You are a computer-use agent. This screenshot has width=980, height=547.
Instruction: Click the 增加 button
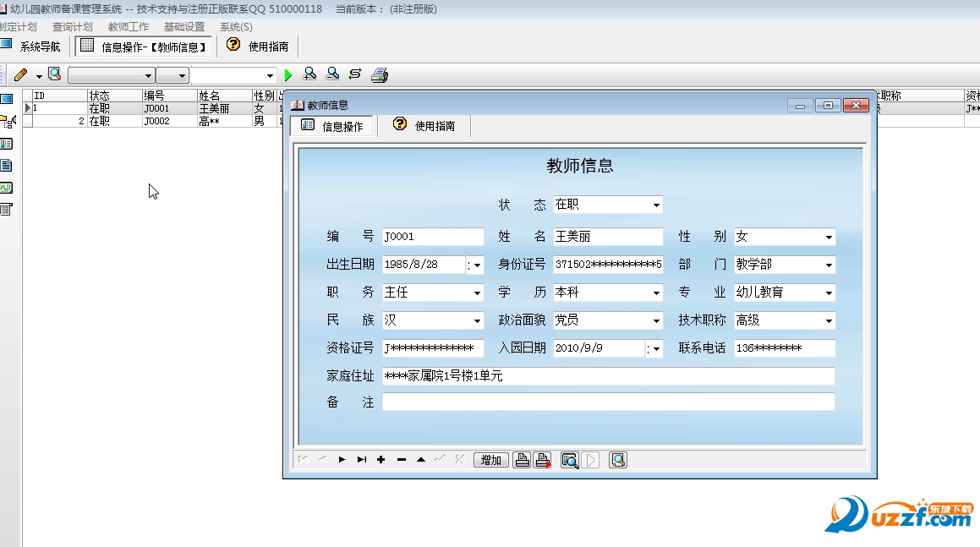pyautogui.click(x=490, y=460)
